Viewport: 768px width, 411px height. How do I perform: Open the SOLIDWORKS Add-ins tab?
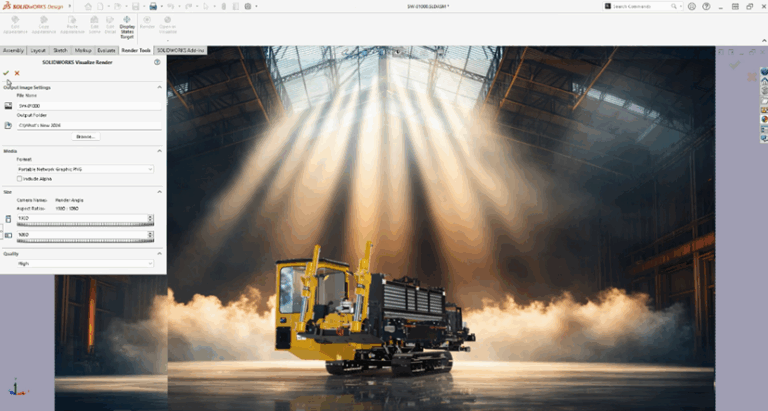(x=180, y=50)
